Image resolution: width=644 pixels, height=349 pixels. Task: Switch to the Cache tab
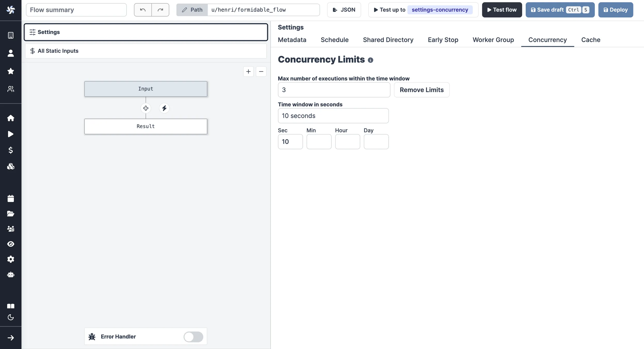(590, 40)
